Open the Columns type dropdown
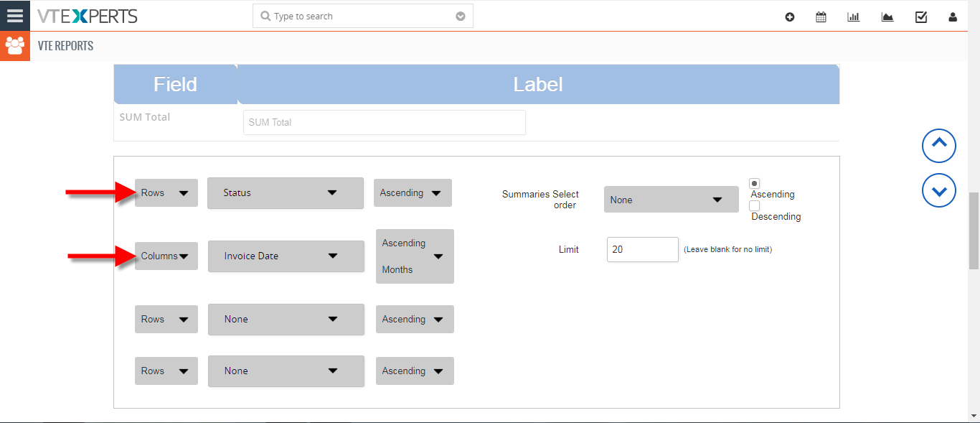The width and height of the screenshot is (980, 423). [166, 256]
